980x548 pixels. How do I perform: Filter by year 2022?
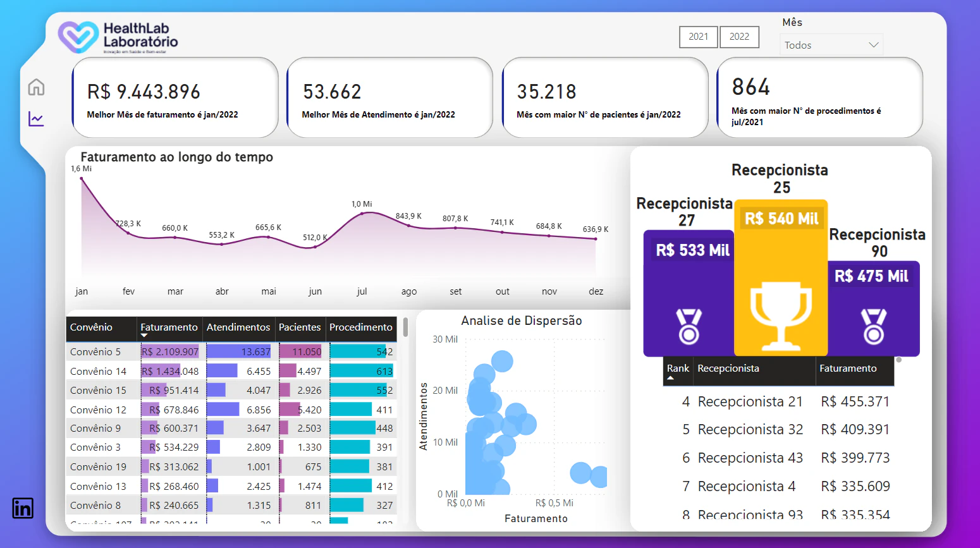tap(739, 37)
